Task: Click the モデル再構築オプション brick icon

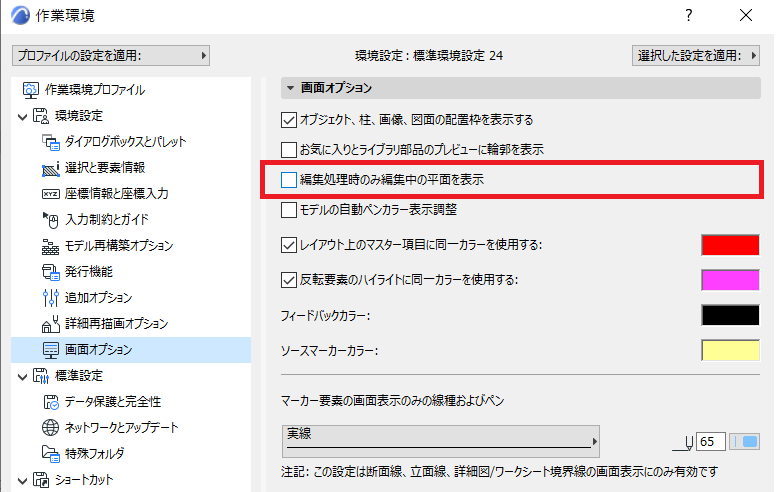Action: click(x=50, y=246)
